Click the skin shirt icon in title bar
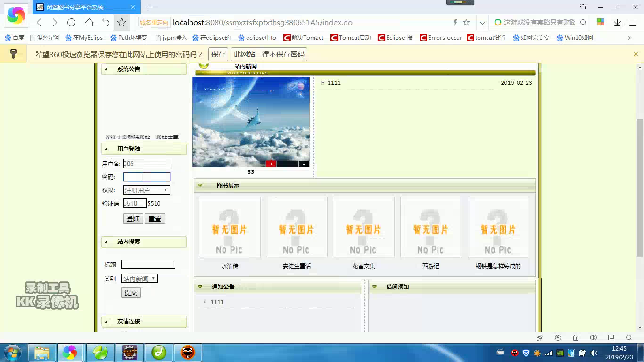Image resolution: width=644 pixels, height=362 pixels. 583,7
